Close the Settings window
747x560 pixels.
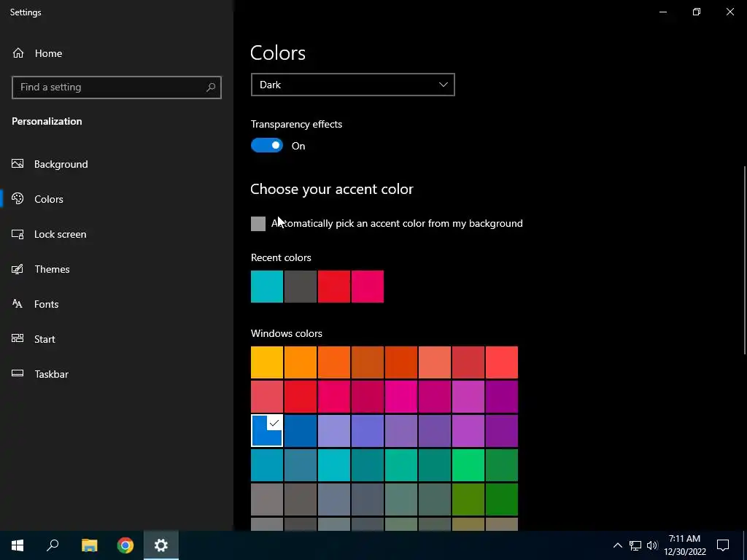coord(729,12)
